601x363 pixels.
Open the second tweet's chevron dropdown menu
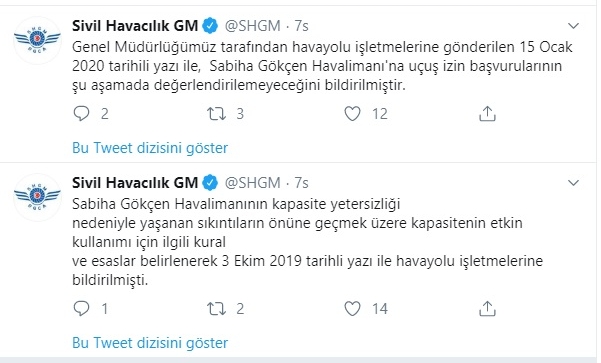[573, 183]
